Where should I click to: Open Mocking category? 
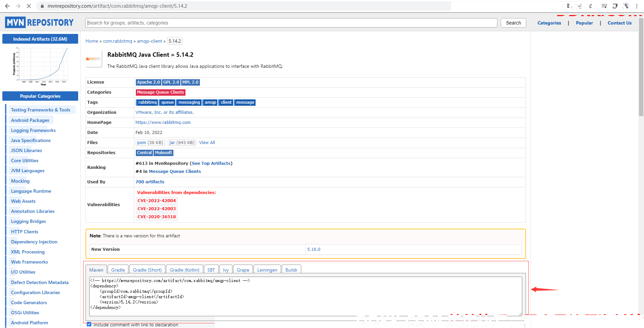coord(20,181)
